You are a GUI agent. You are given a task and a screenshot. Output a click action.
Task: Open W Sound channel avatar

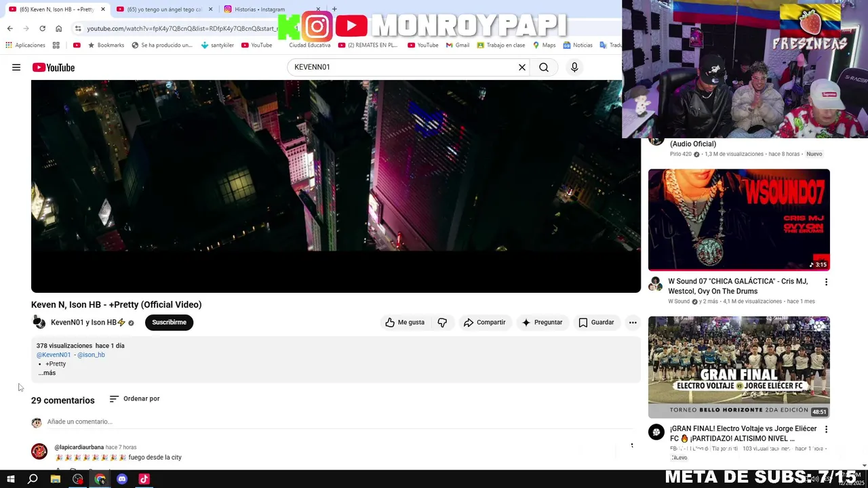[x=656, y=283]
